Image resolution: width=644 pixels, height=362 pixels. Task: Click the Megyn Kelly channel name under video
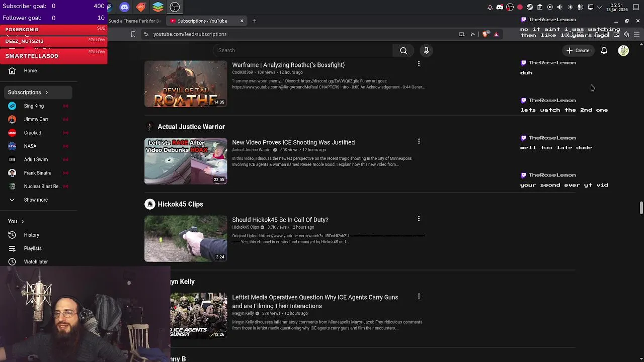click(243, 313)
